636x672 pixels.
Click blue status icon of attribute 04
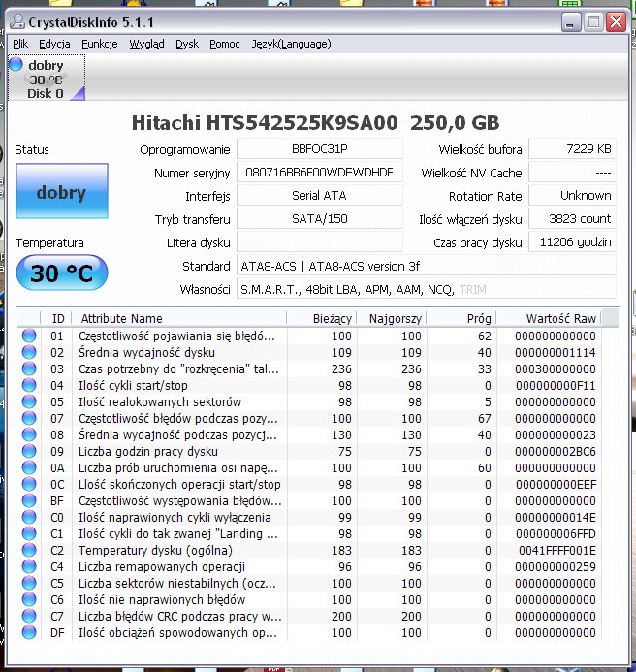click(29, 385)
